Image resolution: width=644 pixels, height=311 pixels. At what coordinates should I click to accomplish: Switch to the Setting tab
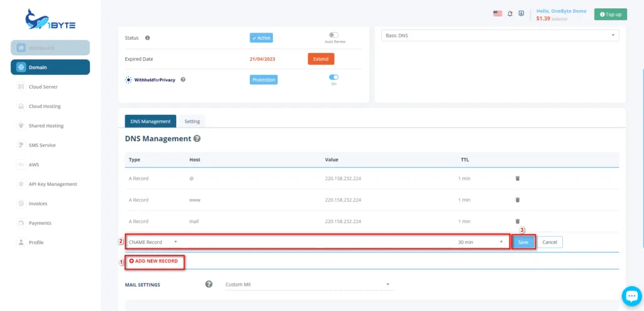pyautogui.click(x=192, y=121)
